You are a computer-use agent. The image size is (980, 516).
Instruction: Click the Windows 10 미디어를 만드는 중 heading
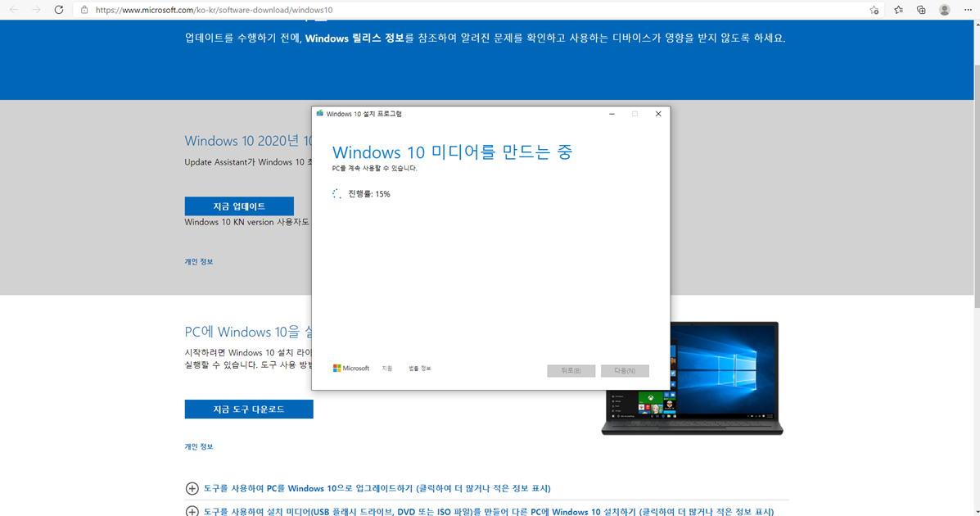tap(452, 152)
